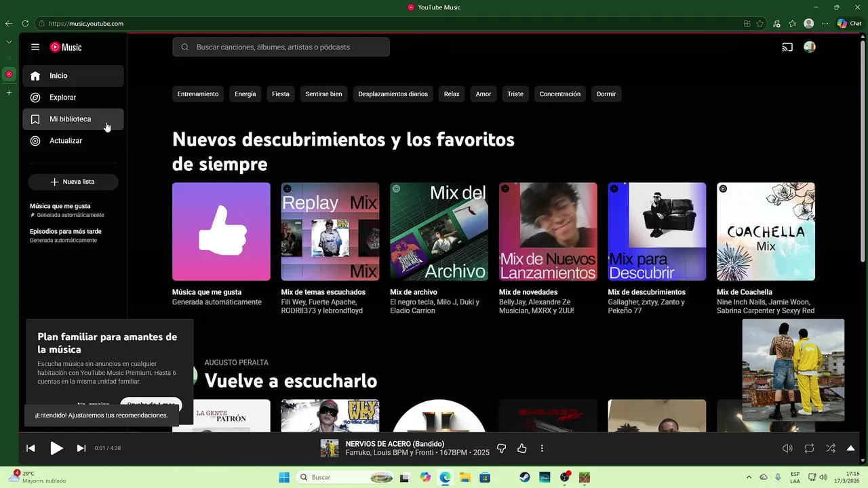868x488 pixels.
Task: Open the Música que me gusta thumbnail
Action: pyautogui.click(x=221, y=232)
